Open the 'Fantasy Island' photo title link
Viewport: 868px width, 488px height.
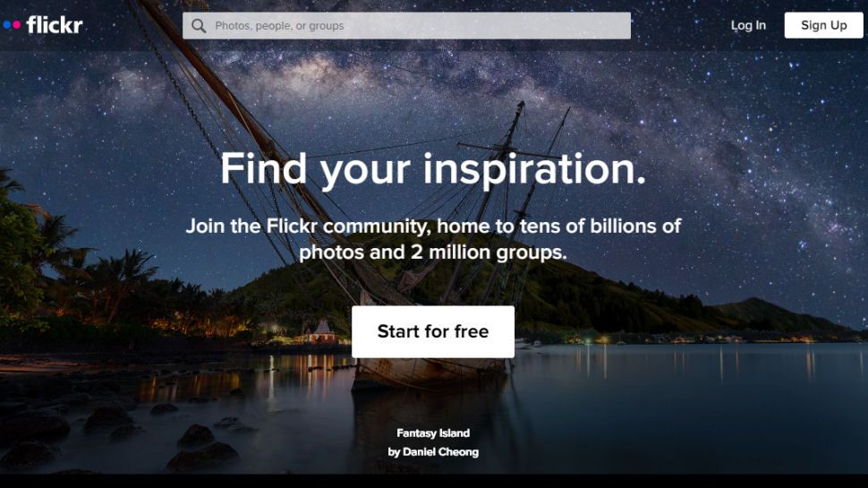(x=433, y=433)
